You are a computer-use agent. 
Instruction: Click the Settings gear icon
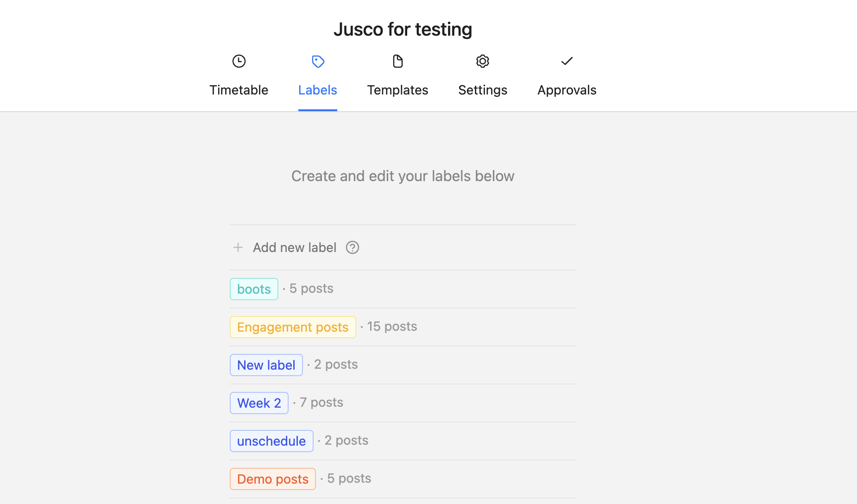(483, 61)
